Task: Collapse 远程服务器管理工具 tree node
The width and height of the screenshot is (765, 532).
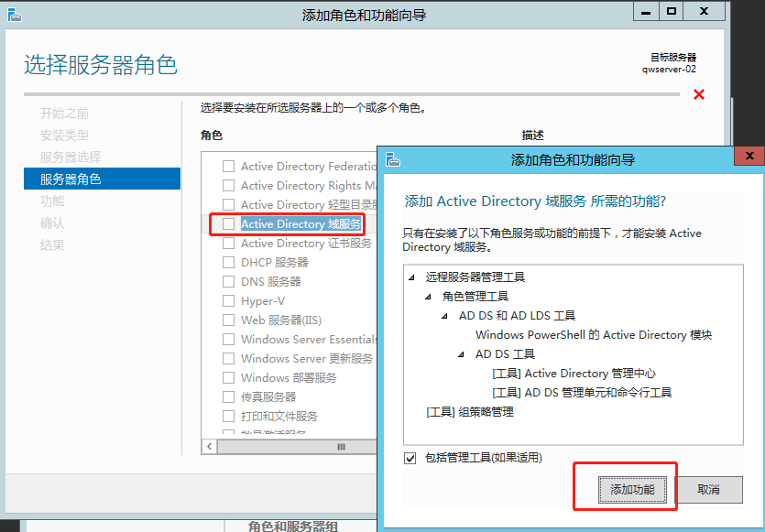Action: click(x=411, y=277)
